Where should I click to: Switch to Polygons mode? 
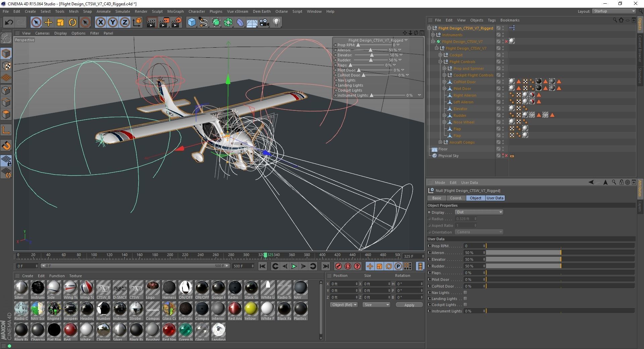[6, 114]
